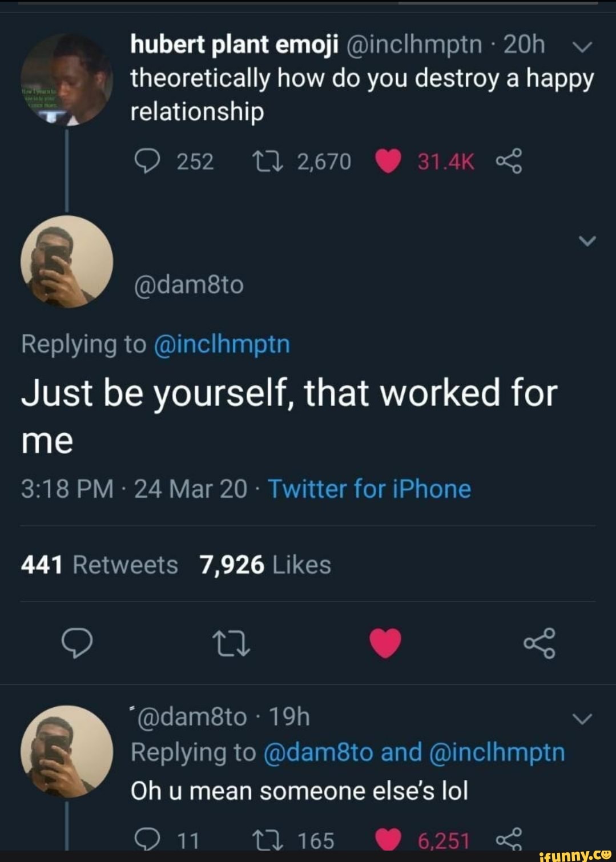This screenshot has width=616, height=862.
Task: Reply to the main @dam8to tweet
Action: tap(77, 643)
